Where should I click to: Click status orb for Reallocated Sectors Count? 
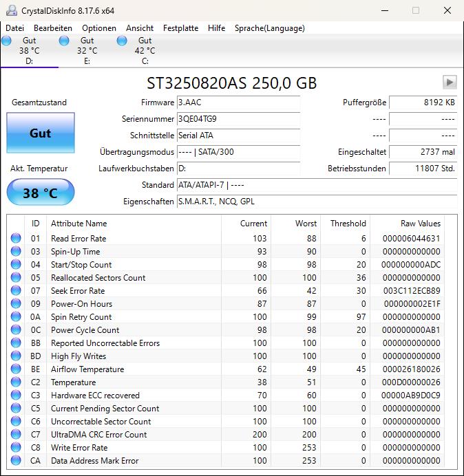pyautogui.click(x=16, y=277)
